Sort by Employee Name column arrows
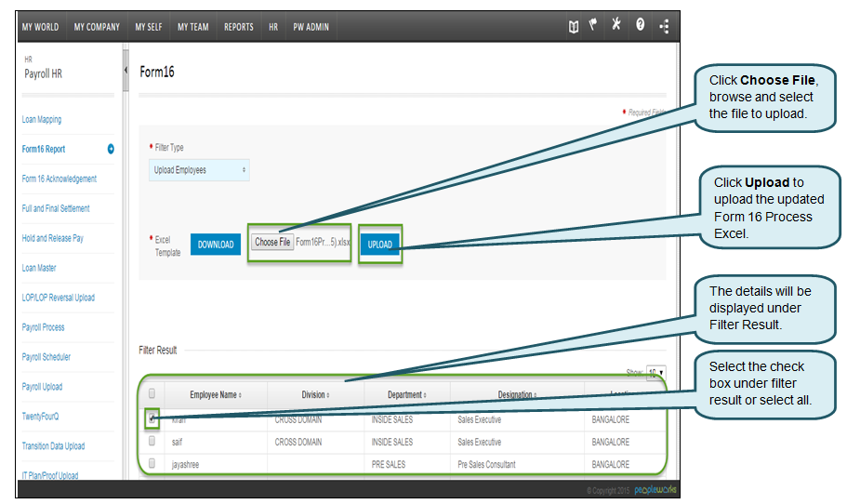This screenshot has width=847, height=504. 239,395
